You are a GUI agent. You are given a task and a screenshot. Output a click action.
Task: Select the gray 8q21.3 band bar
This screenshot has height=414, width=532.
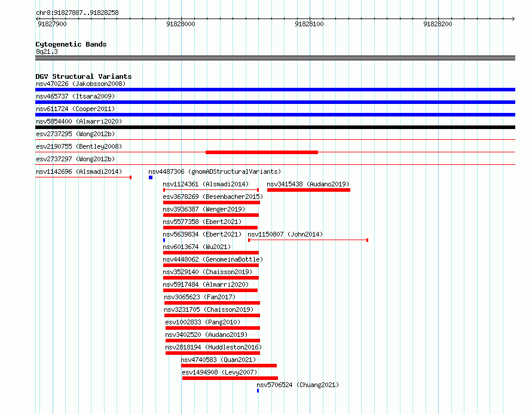click(275, 58)
